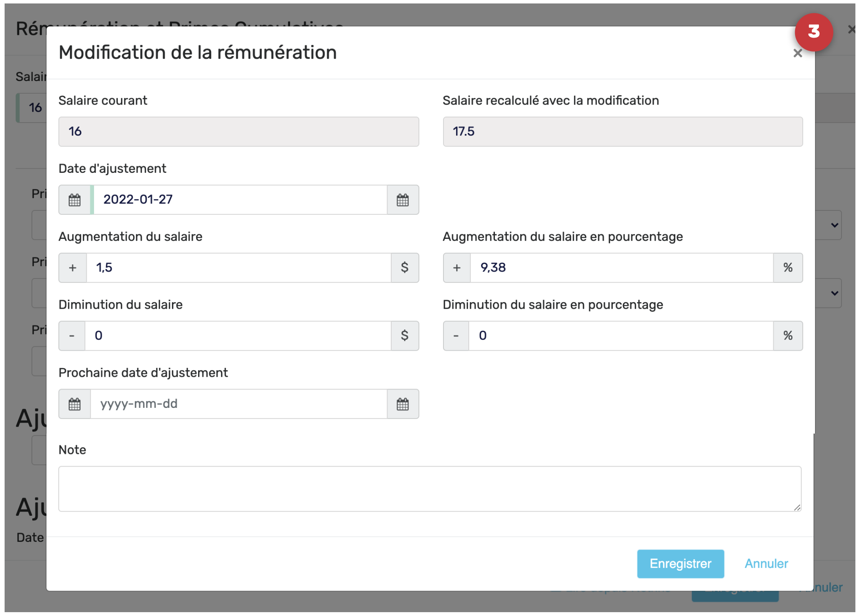Viewport: 860px width, 616px height.
Task: Click the Note textarea resize handle
Action: point(797,508)
